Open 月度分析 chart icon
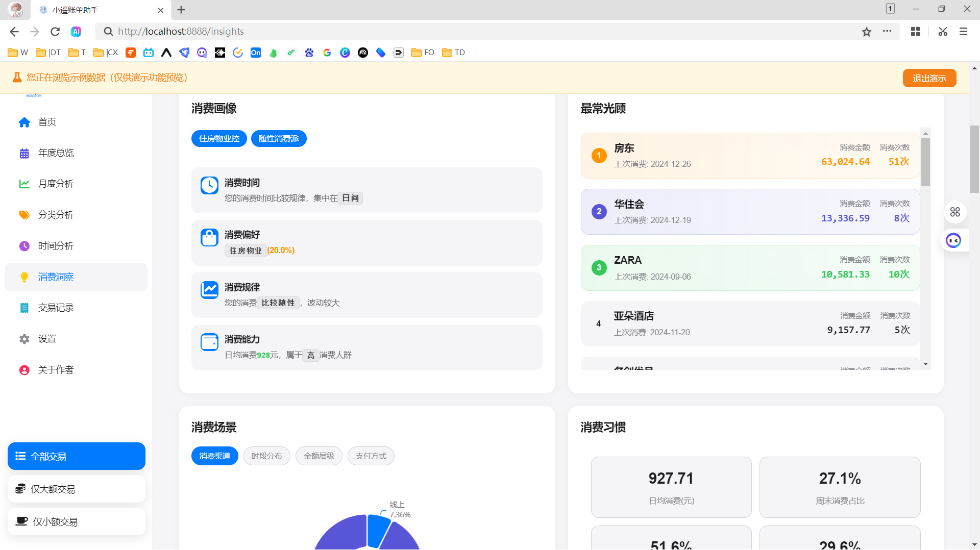 click(x=24, y=184)
